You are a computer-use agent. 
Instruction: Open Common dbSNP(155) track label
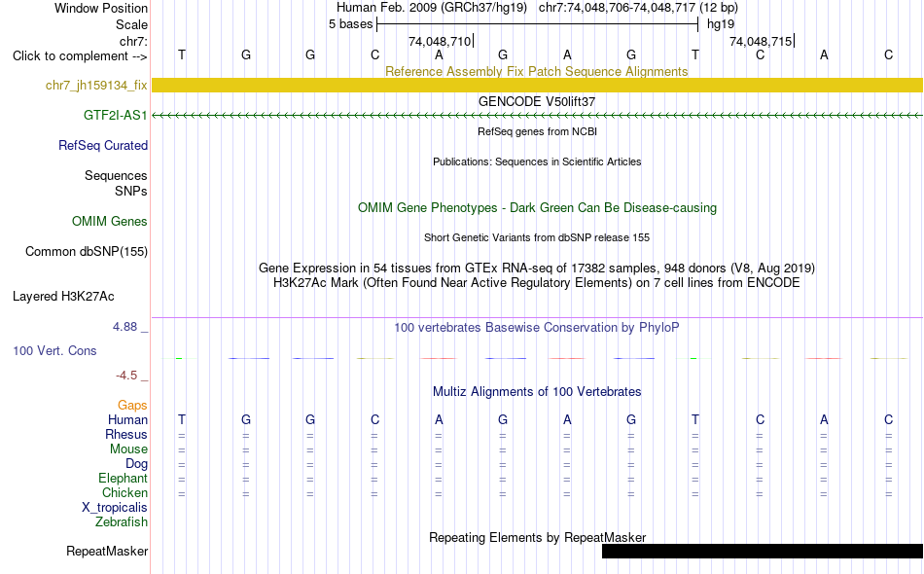pos(87,252)
